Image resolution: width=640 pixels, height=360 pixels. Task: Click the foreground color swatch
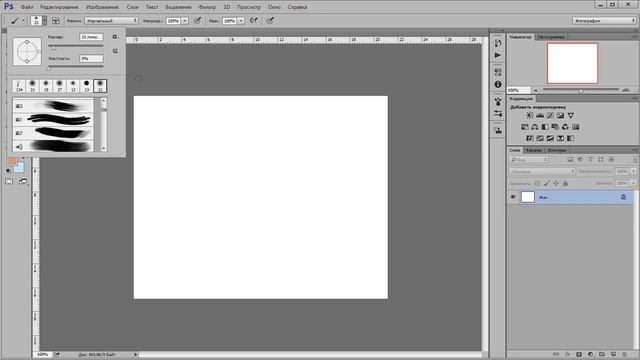pos(11,161)
